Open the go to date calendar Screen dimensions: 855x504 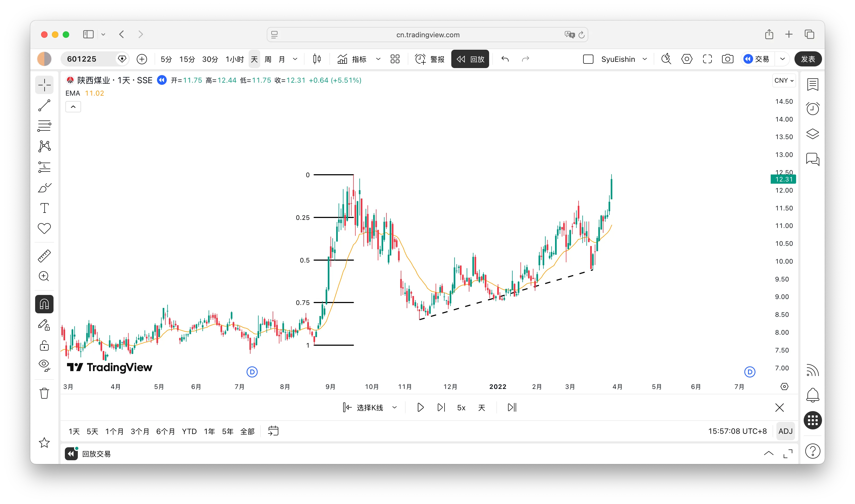[x=273, y=431]
